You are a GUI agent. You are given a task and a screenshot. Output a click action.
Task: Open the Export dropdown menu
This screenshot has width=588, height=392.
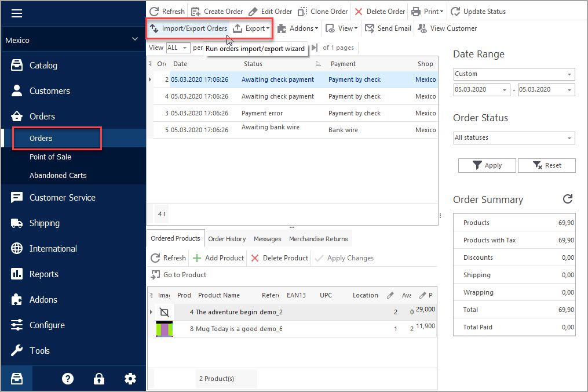click(251, 28)
